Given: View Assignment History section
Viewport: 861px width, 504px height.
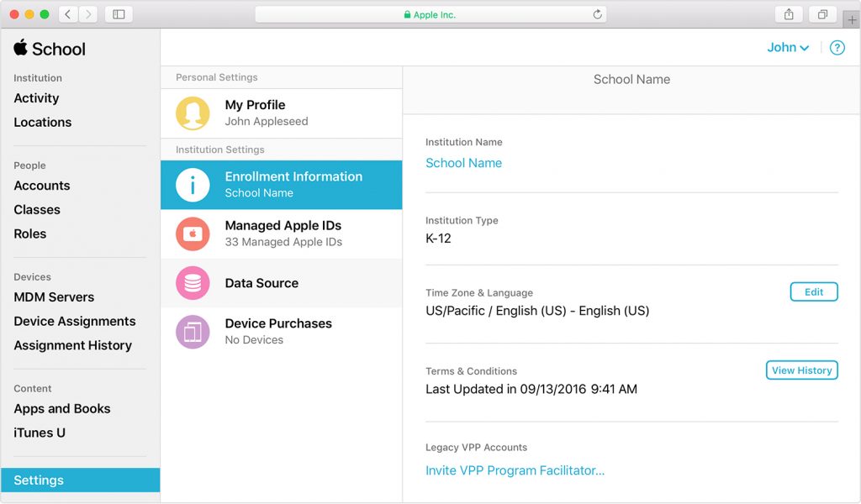Looking at the screenshot, I should point(73,345).
